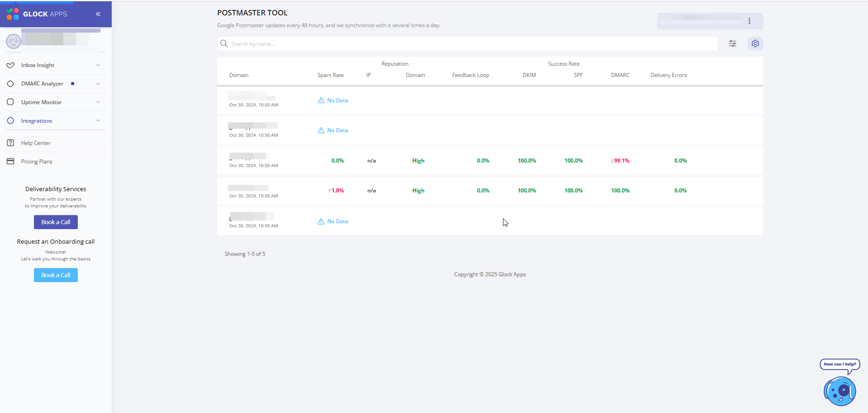
Task: Click the Delivery Errors column header
Action: 669,75
